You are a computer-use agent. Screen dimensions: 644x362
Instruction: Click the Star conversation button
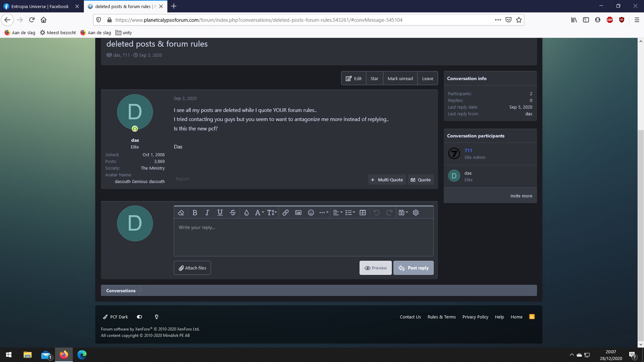click(x=374, y=78)
